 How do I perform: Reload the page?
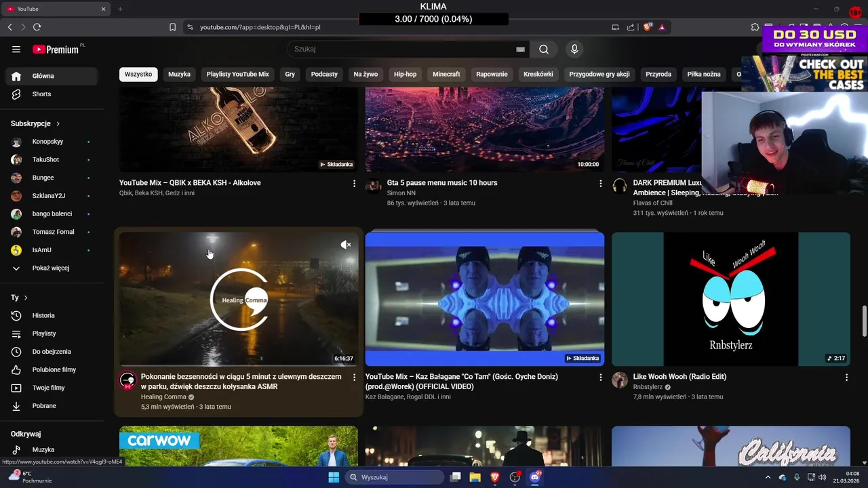click(x=37, y=27)
